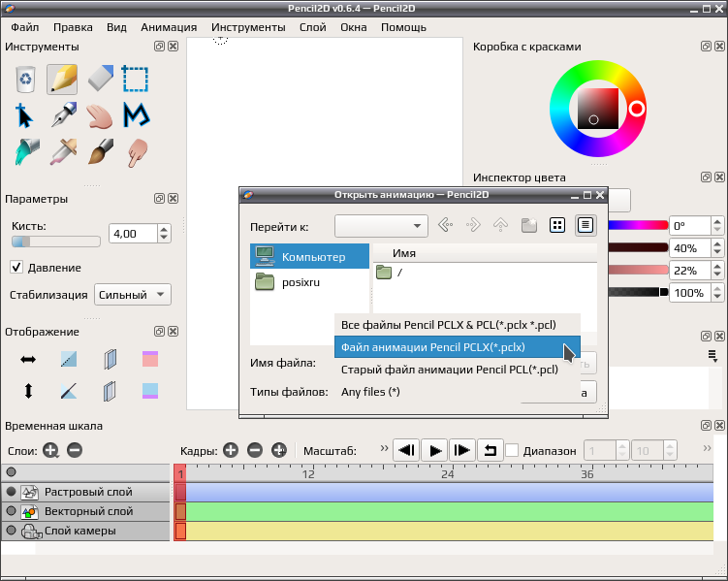Expand the chevron right of Диапазон fields
Screen dimensions: 728x581
tap(707, 448)
